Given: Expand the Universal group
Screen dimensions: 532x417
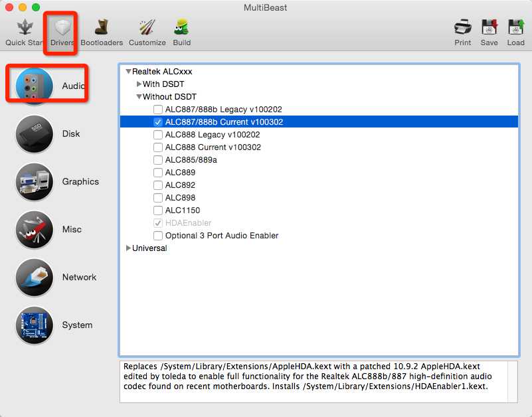Looking at the screenshot, I should [128, 248].
